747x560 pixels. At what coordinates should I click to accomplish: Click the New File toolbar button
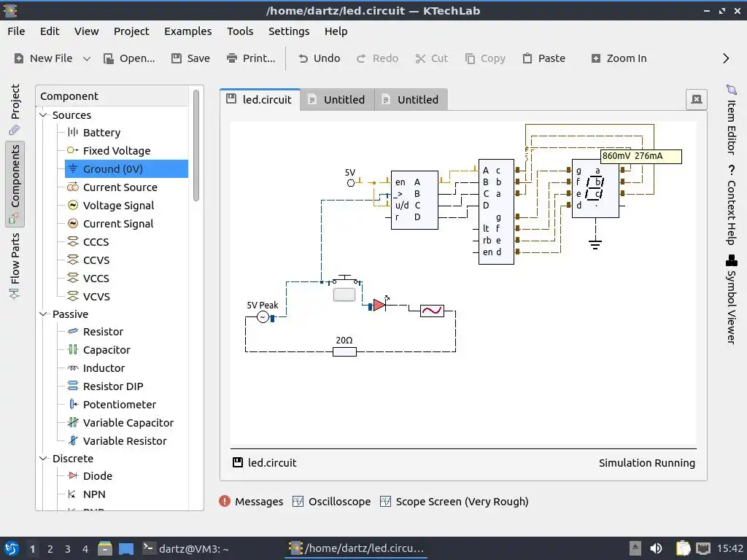pyautogui.click(x=43, y=58)
